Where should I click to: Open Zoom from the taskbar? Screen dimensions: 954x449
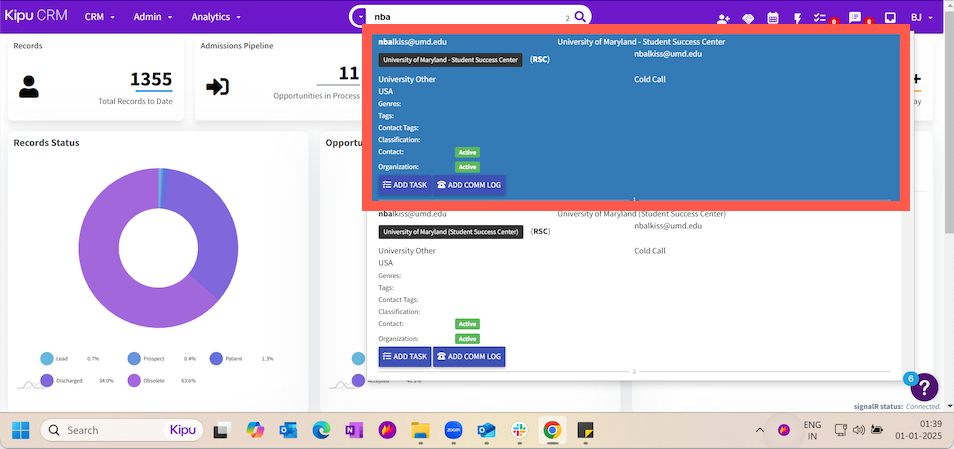[x=453, y=430]
